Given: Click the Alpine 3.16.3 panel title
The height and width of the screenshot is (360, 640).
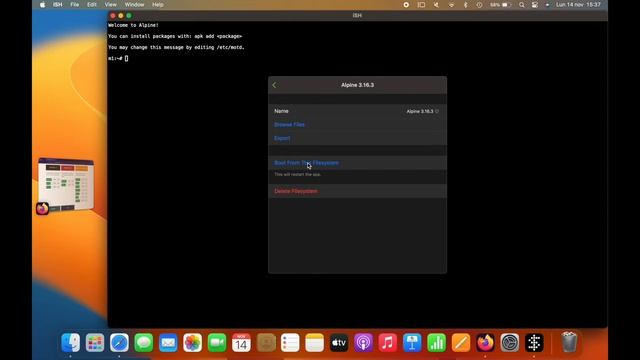Looking at the screenshot, I should coord(358,85).
